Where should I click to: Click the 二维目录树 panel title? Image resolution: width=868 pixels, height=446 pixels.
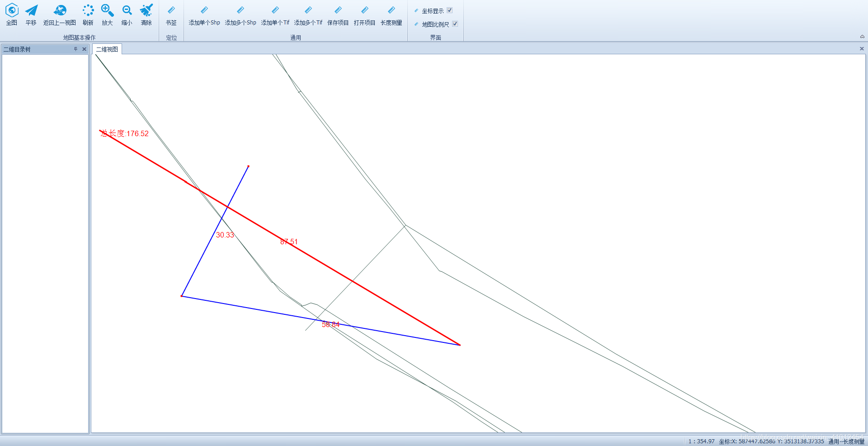(x=17, y=49)
